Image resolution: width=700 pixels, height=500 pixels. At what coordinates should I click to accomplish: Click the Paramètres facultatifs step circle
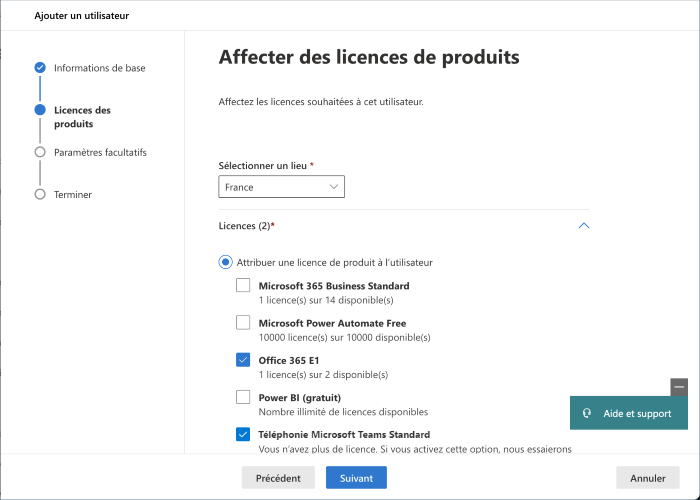[x=40, y=152]
